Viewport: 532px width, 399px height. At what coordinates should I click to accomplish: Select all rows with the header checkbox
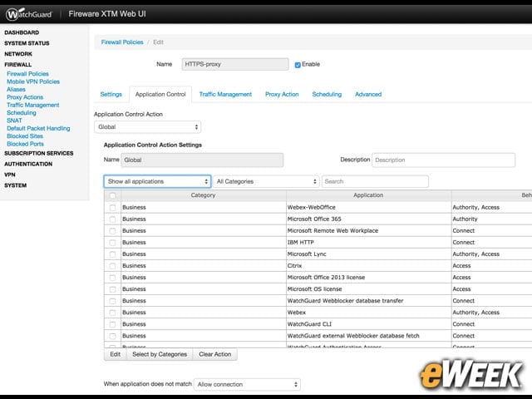coord(113,195)
